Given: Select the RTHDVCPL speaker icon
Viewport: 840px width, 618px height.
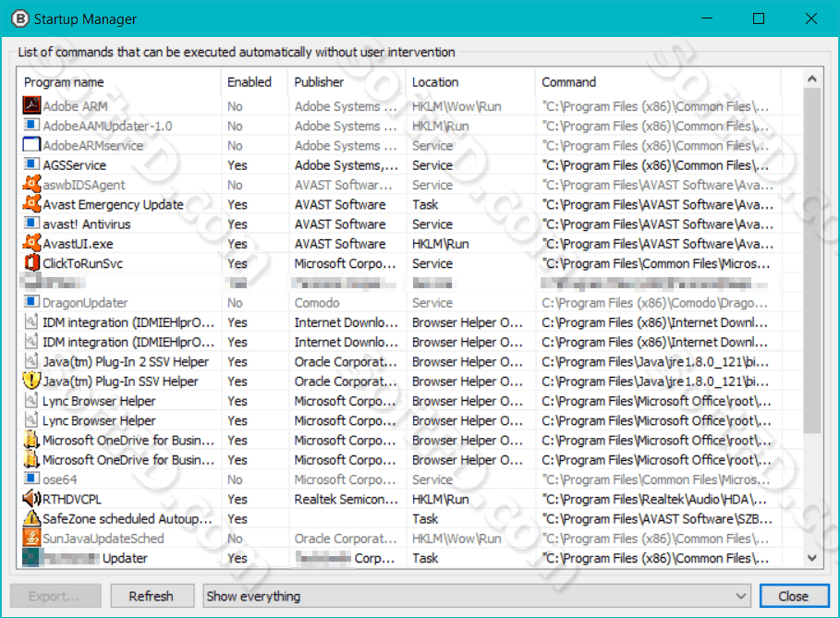Looking at the screenshot, I should click(31, 499).
